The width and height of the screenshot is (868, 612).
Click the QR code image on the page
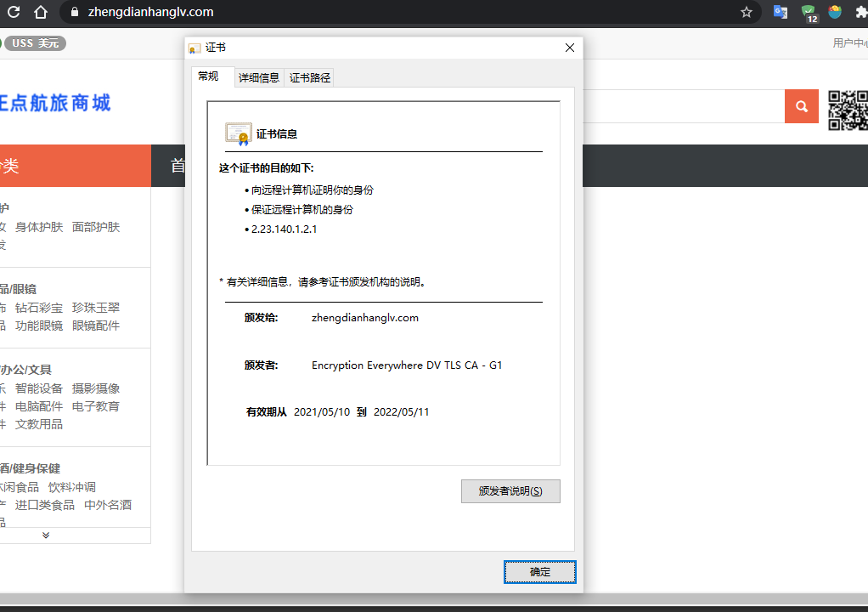[848, 110]
